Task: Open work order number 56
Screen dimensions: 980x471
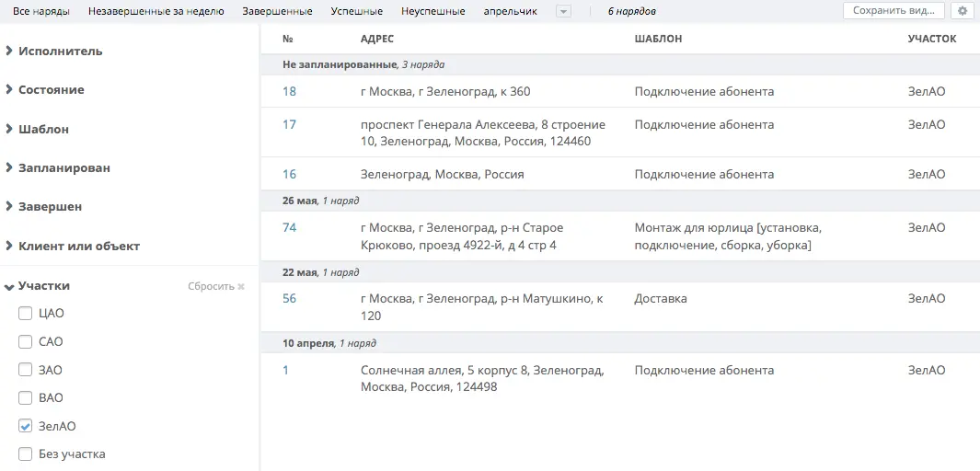Action: pyautogui.click(x=289, y=299)
